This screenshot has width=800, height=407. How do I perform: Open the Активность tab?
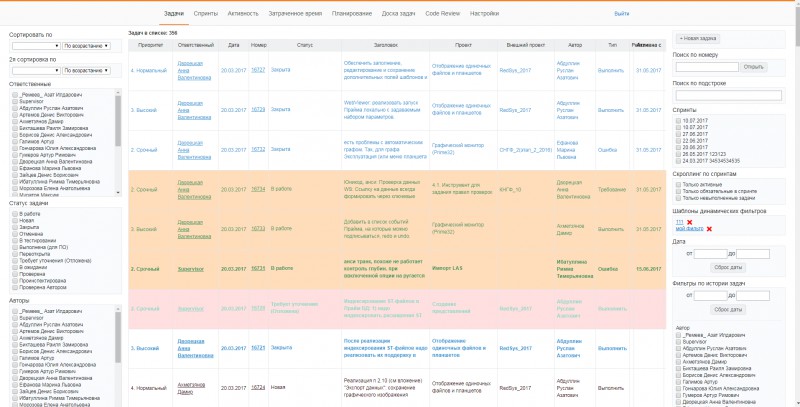(x=243, y=13)
